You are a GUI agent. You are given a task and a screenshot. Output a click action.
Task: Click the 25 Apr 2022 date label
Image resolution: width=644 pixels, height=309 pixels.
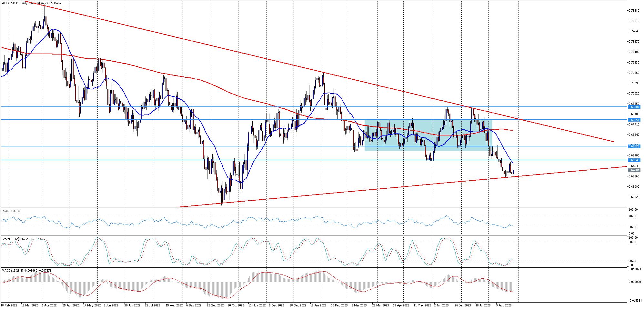[71, 305]
